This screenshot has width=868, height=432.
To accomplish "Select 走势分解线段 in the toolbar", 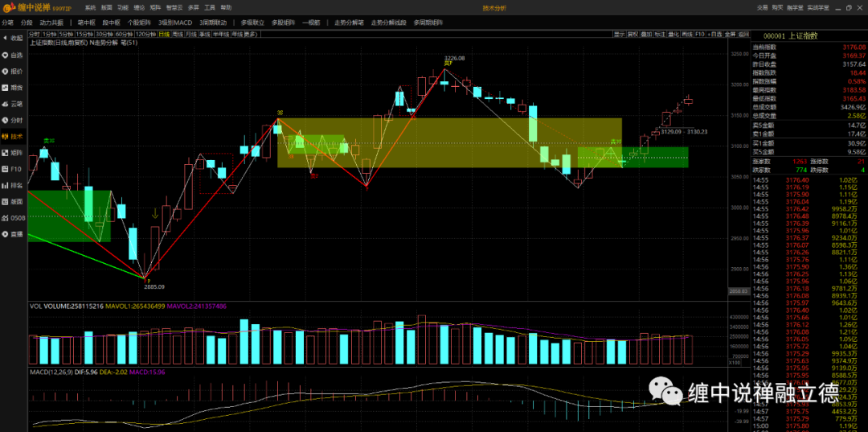I will coord(389,23).
